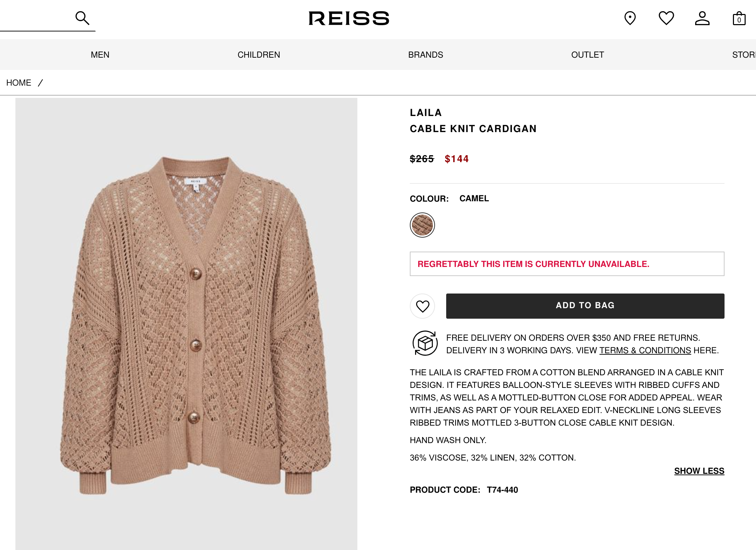Click the search magnifier icon
This screenshot has height=550, width=756.
pyautogui.click(x=83, y=18)
